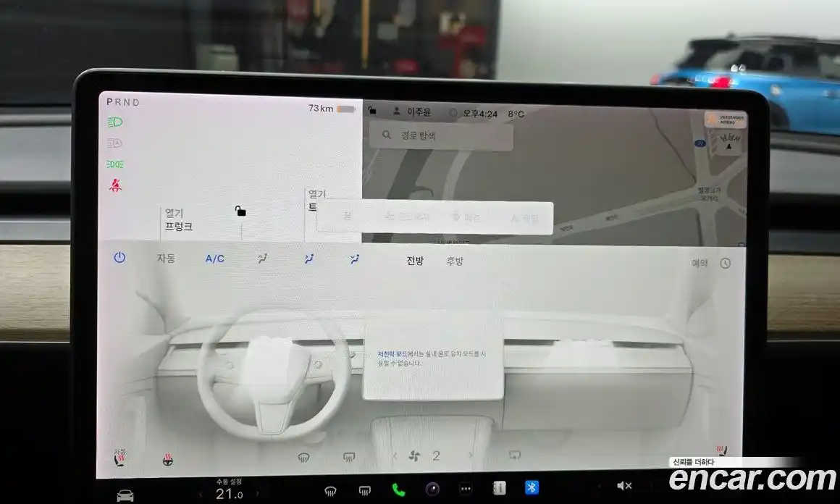840x504 pixels.
Task: Open climate schedule clock icon
Action: pyautogui.click(x=725, y=264)
